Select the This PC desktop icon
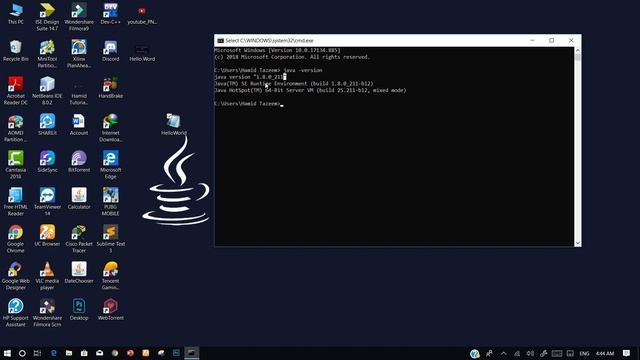The width and height of the screenshot is (640, 360). coord(16,13)
